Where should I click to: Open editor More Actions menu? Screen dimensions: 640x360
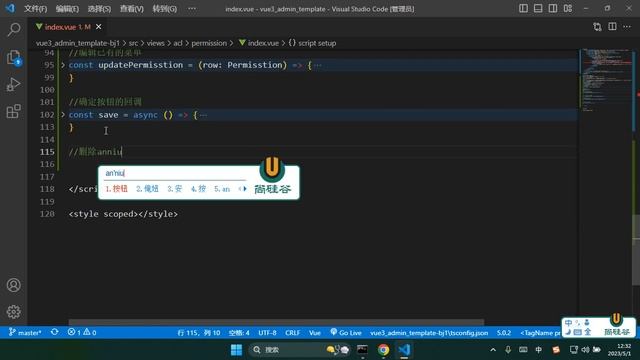(x=627, y=27)
